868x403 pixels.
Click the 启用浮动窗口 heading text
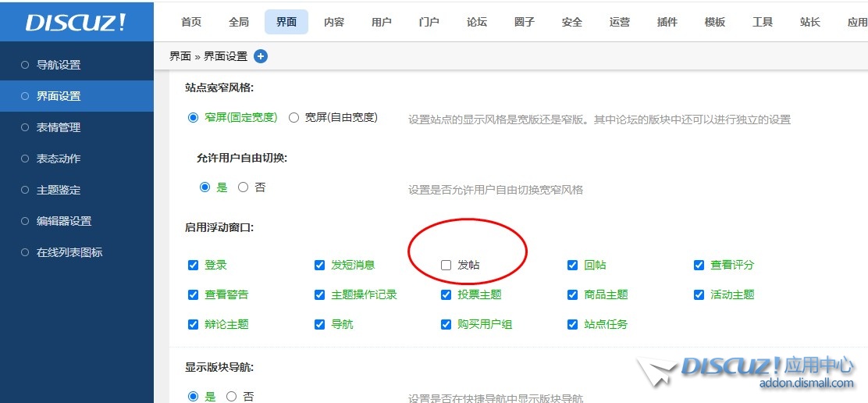click(x=219, y=227)
